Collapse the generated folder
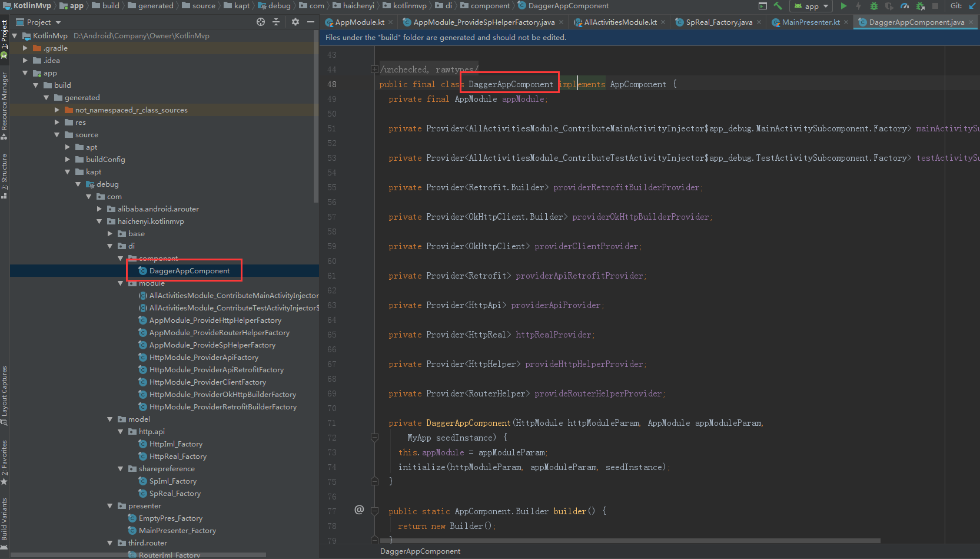 click(x=46, y=98)
